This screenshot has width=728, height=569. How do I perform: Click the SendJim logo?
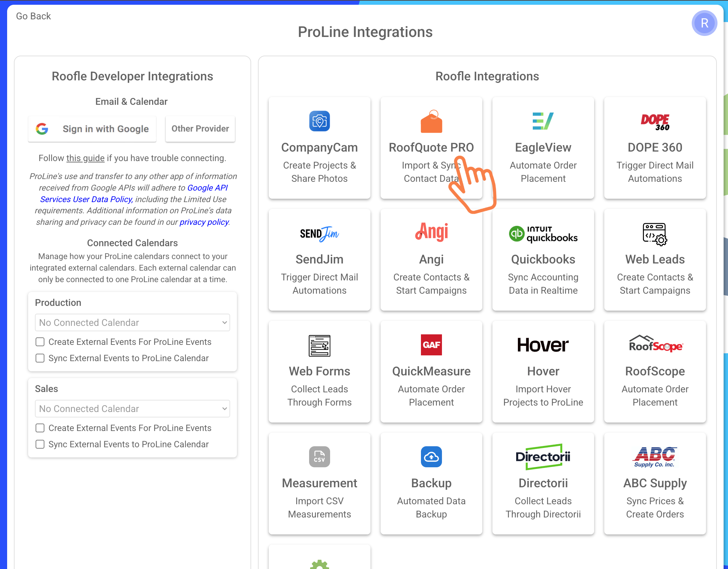coord(319,234)
